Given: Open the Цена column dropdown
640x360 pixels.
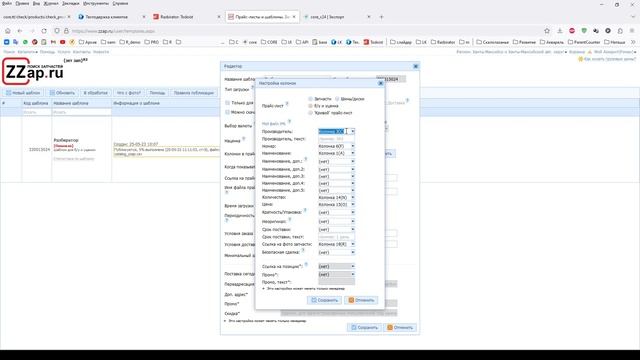Looking at the screenshot, I should tap(353, 204).
